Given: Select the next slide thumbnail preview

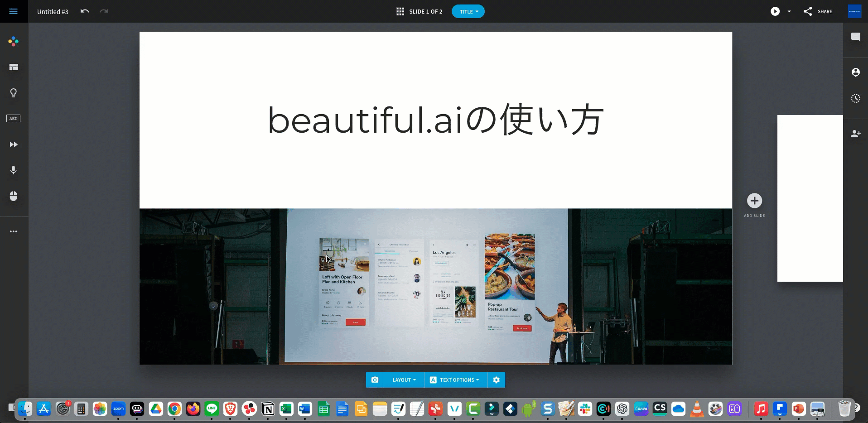Looking at the screenshot, I should point(810,198).
